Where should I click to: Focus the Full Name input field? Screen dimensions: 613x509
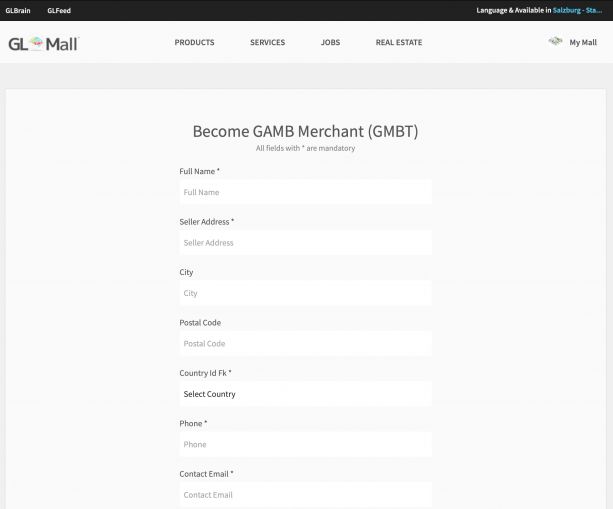point(305,192)
